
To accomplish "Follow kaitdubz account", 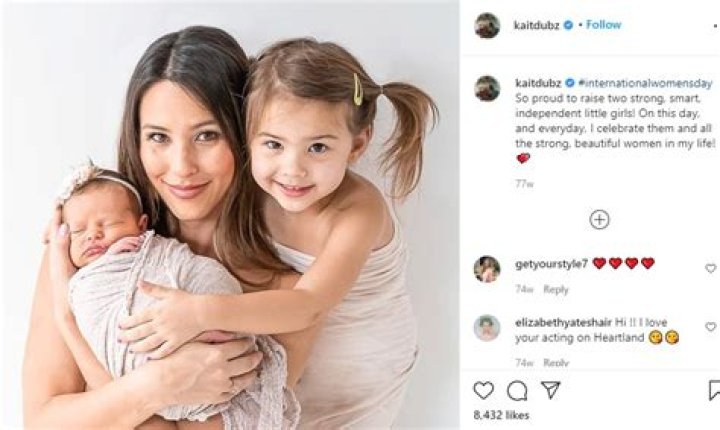I will (x=603, y=25).
